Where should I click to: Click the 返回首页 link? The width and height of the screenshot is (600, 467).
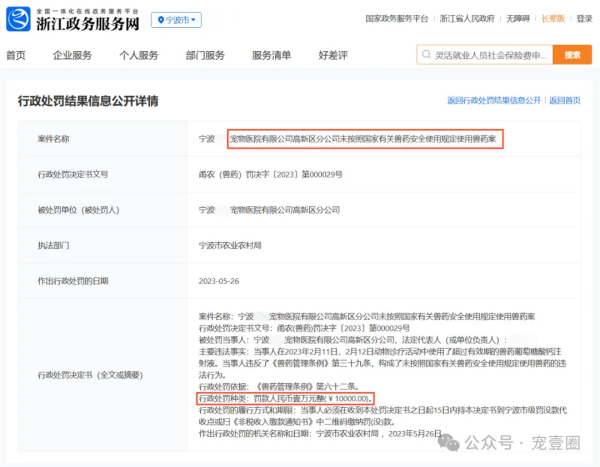565,100
